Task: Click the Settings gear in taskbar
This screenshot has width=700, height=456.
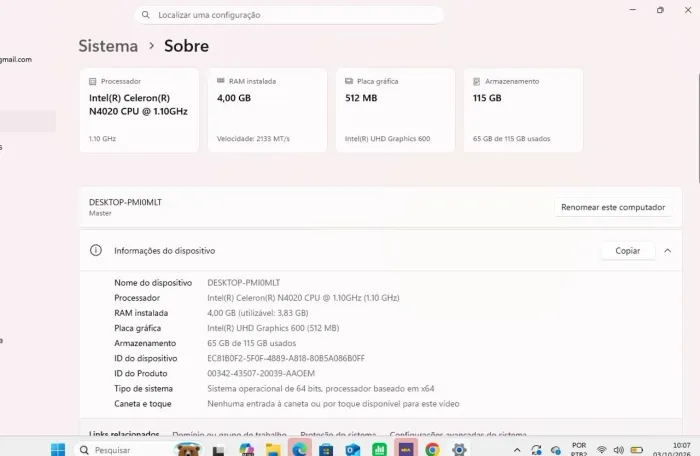Action: click(459, 449)
